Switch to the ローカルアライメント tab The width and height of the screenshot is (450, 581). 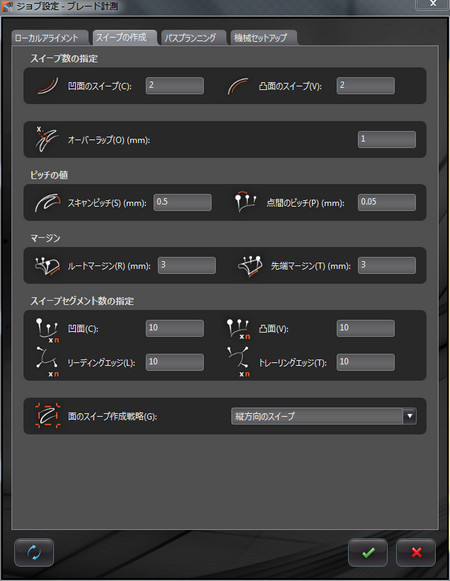click(x=49, y=38)
